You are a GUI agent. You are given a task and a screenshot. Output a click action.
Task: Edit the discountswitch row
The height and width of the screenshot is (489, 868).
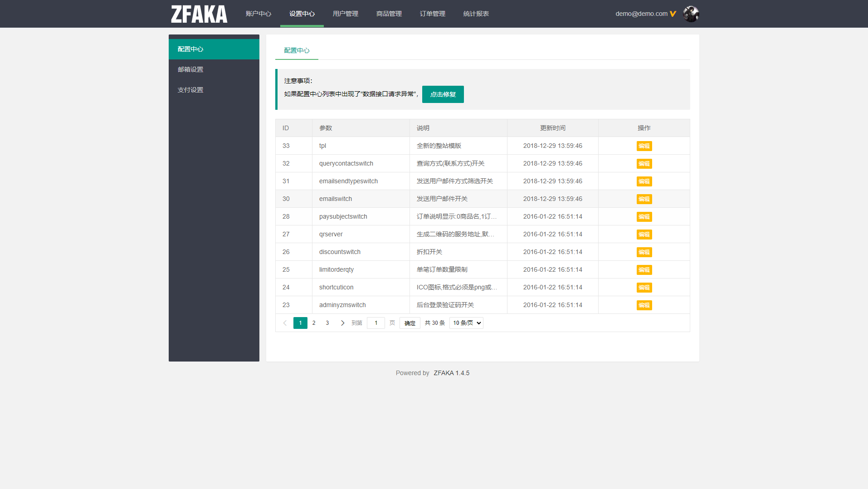click(644, 252)
